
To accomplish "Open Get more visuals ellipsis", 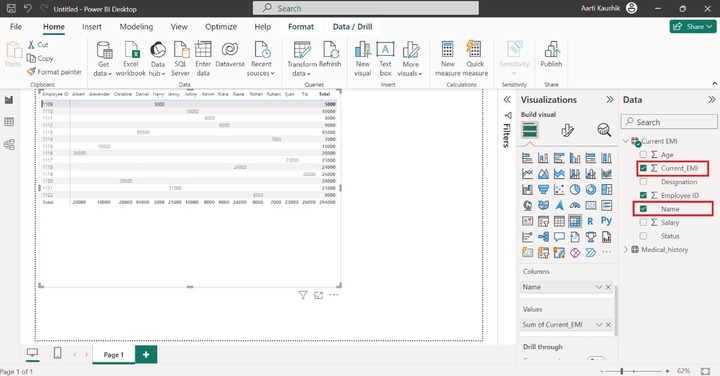I will pos(607,252).
